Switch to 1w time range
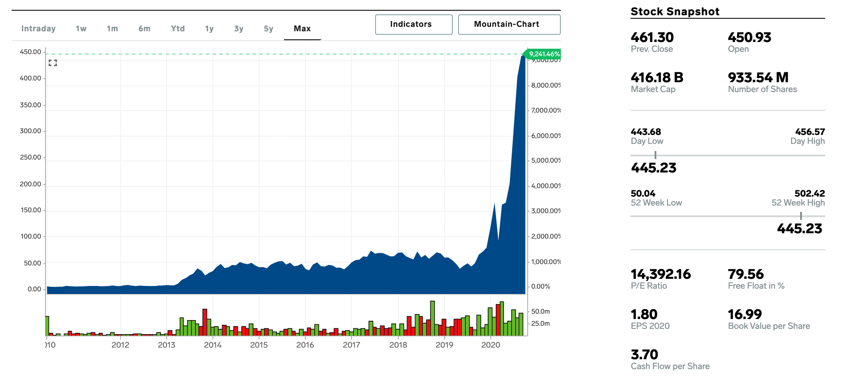The height and width of the screenshot is (378, 868). [81, 29]
